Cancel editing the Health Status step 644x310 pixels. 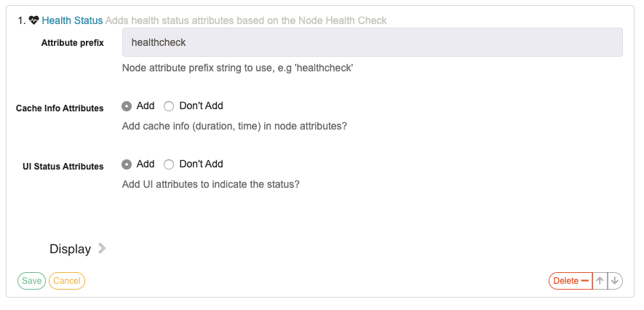(x=67, y=281)
